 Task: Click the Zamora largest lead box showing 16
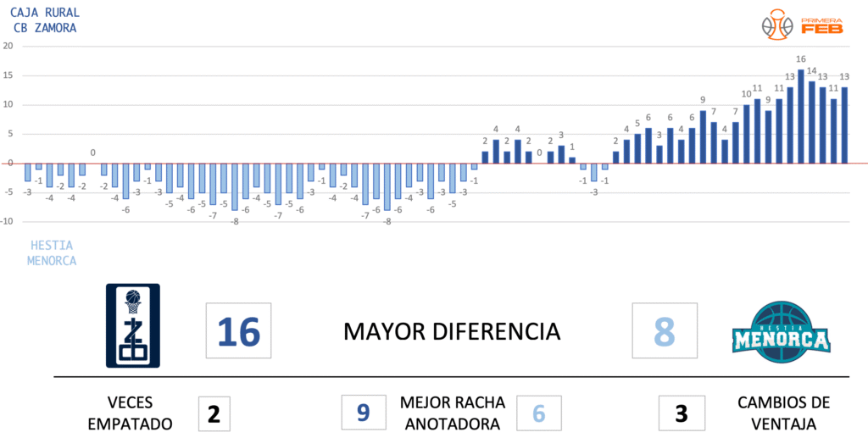pyautogui.click(x=238, y=330)
